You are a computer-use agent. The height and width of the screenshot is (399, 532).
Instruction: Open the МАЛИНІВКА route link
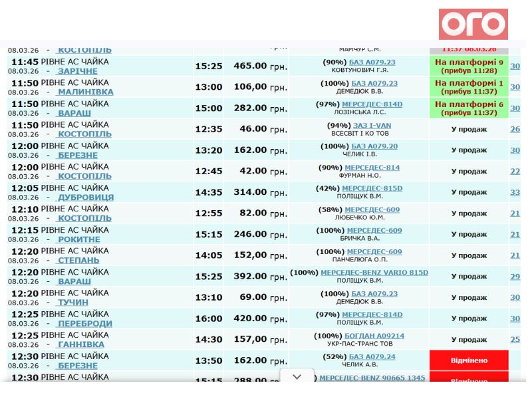pyautogui.click(x=85, y=92)
